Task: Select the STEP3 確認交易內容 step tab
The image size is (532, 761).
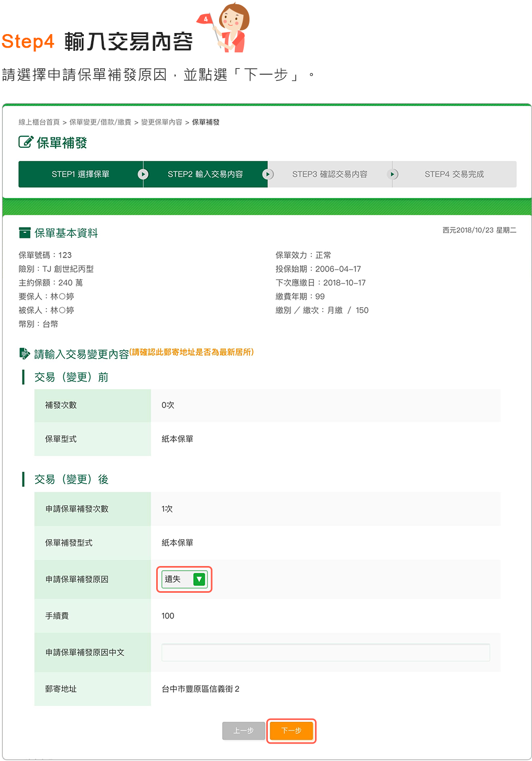Action: tap(330, 174)
